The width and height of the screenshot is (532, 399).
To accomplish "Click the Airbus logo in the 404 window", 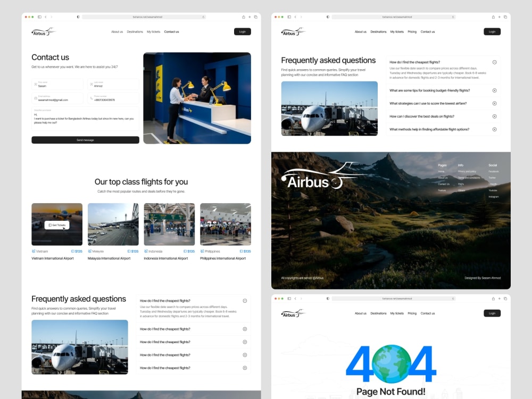I will (293, 313).
